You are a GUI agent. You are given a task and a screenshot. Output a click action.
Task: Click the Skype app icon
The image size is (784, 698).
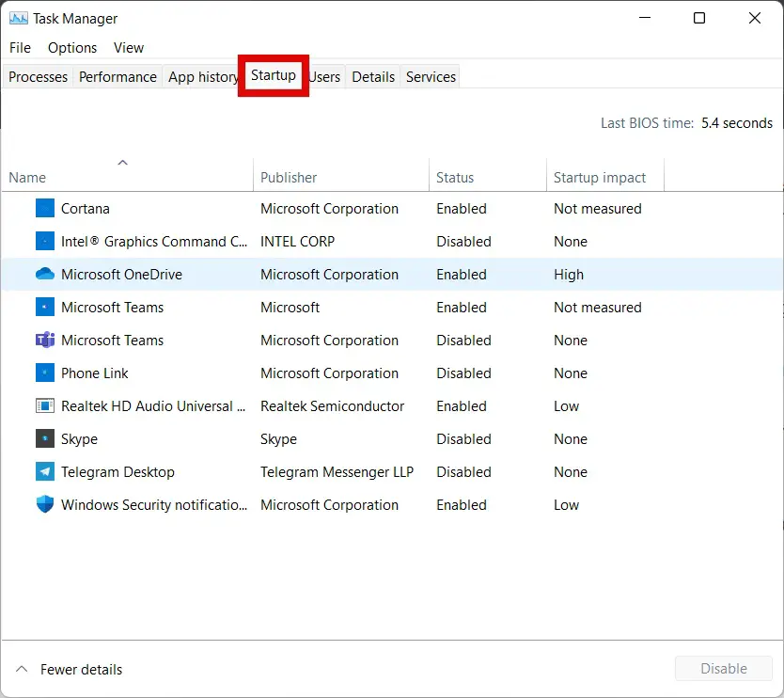coord(45,438)
